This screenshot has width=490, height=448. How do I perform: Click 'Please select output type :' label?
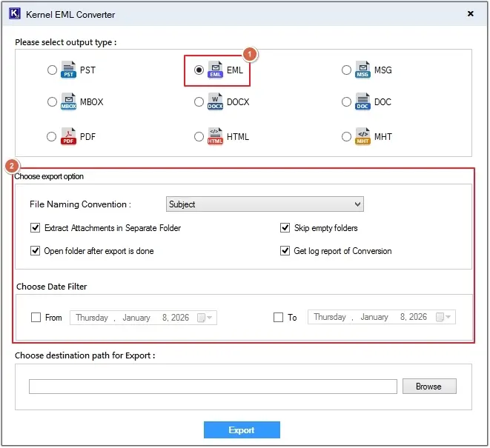tap(66, 42)
